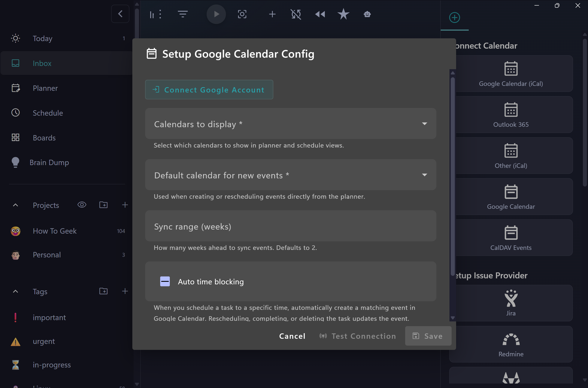
Task: Select the in-progress tag
Action: click(x=67, y=365)
